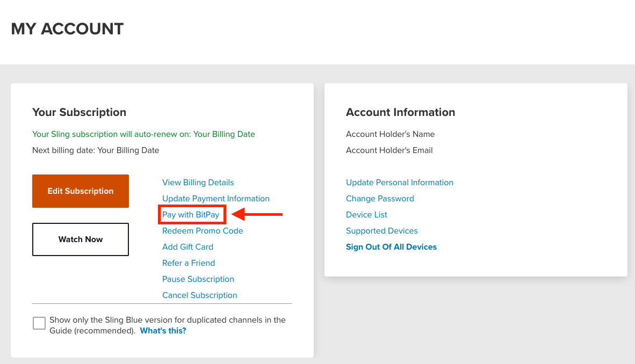Click the Sling Blue version description text
Screen dimensions: 635x364
pos(168,325)
